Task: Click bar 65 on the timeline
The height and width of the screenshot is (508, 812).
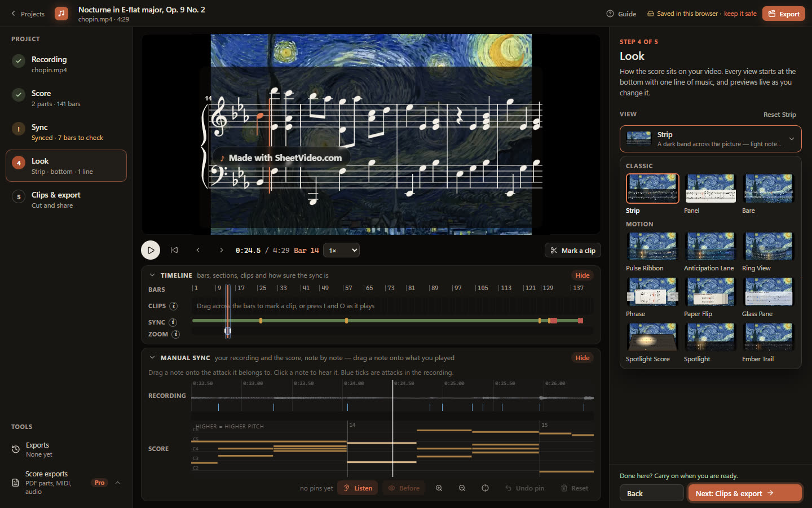Action: click(x=369, y=288)
